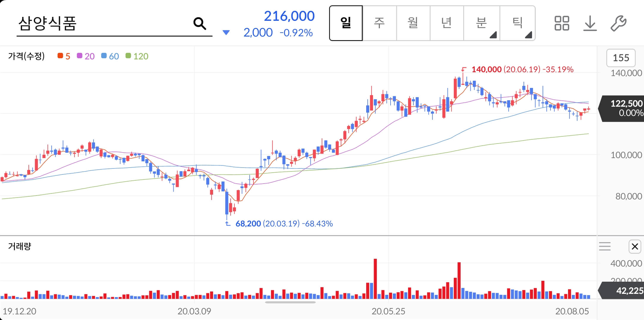
Task: Click the 20.05.25 date axis label
Action: (388, 311)
